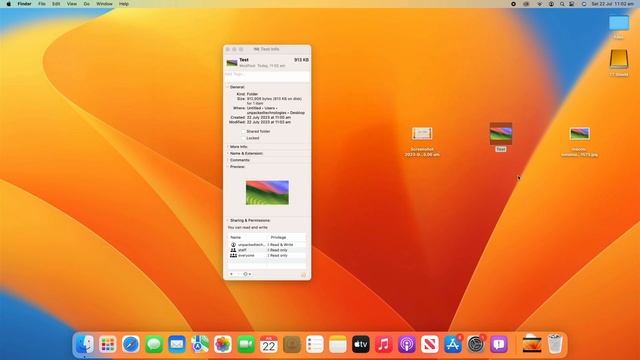Open the action gear menu below permissions
The image size is (640, 360).
pyautogui.click(x=247, y=274)
